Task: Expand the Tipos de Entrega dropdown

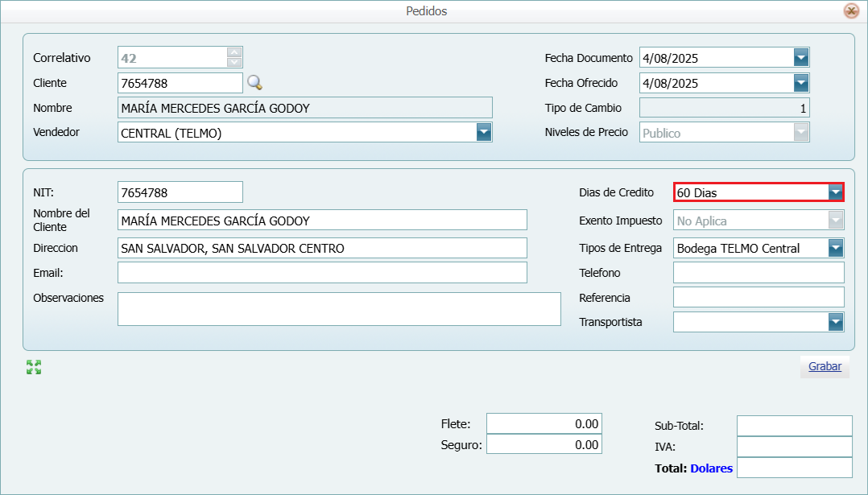Action: (836, 248)
